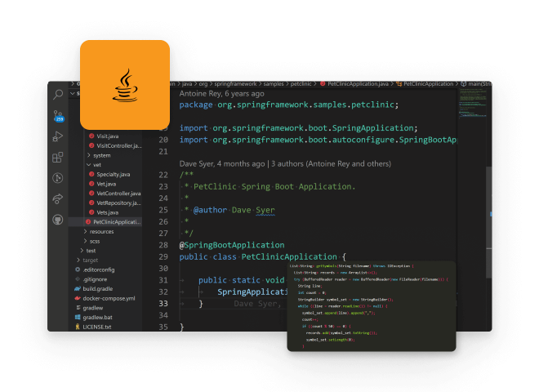539x392 pixels.
Task: Open the Search view in activity bar
Action: (x=58, y=95)
